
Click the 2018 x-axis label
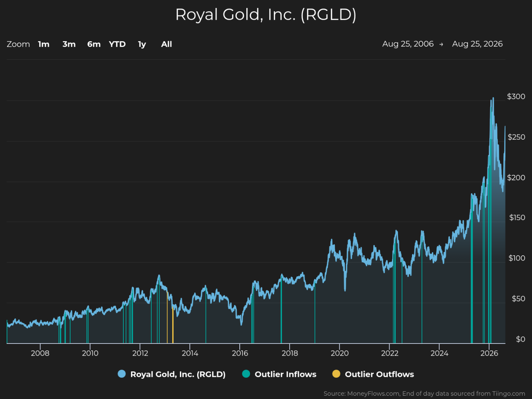(x=290, y=353)
